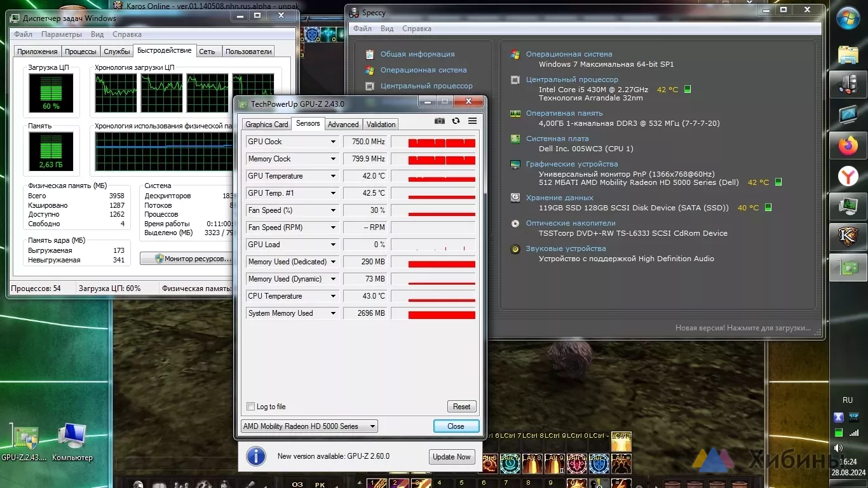
Task: Open the Memory Clock sensor dropdown
Action: point(333,159)
